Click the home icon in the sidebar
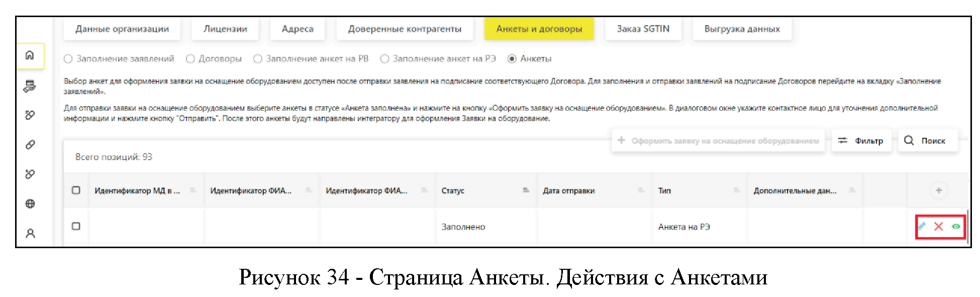980x297 pixels. pyautogui.click(x=30, y=55)
